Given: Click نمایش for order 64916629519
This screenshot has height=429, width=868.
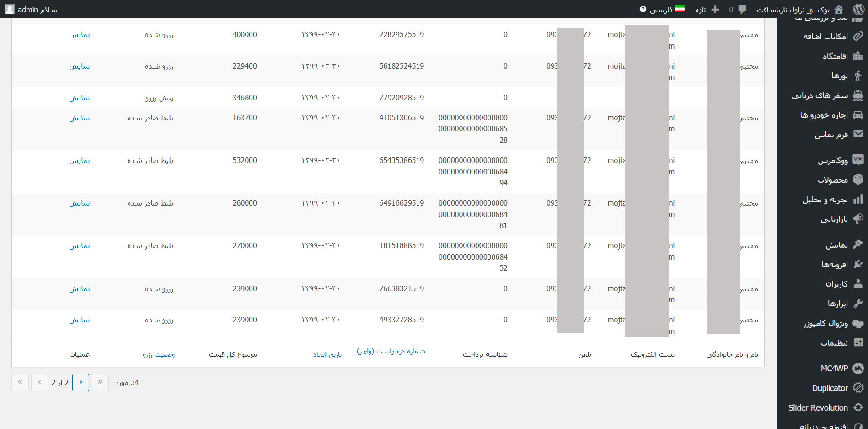Looking at the screenshot, I should (x=80, y=203).
